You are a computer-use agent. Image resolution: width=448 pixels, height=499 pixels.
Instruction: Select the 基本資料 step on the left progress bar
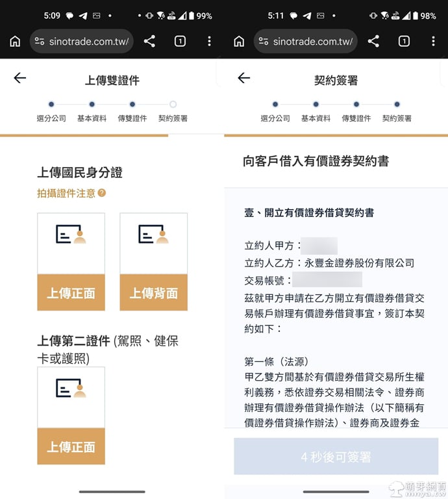92,112
